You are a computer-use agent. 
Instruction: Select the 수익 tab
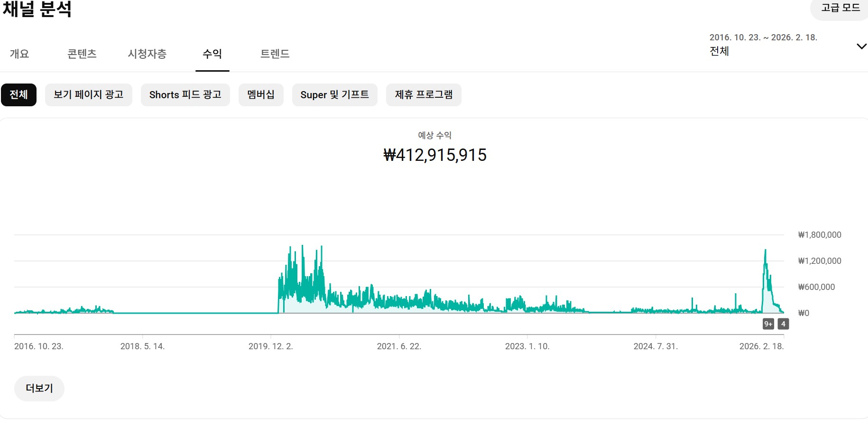pos(212,54)
